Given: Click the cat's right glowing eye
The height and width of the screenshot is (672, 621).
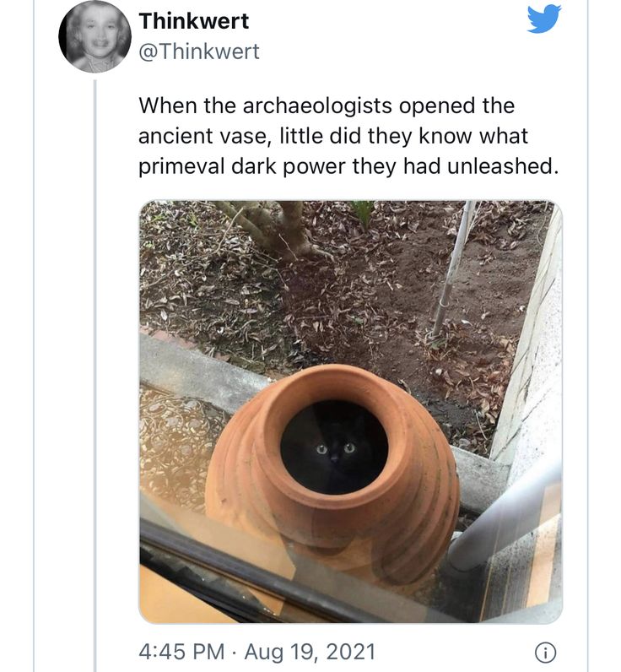Looking at the screenshot, I should [349, 448].
